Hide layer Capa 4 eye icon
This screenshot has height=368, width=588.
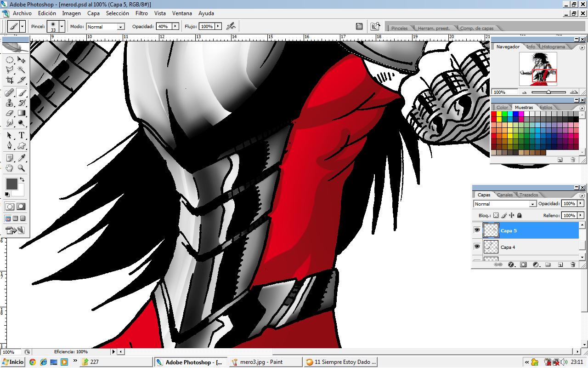coord(477,247)
